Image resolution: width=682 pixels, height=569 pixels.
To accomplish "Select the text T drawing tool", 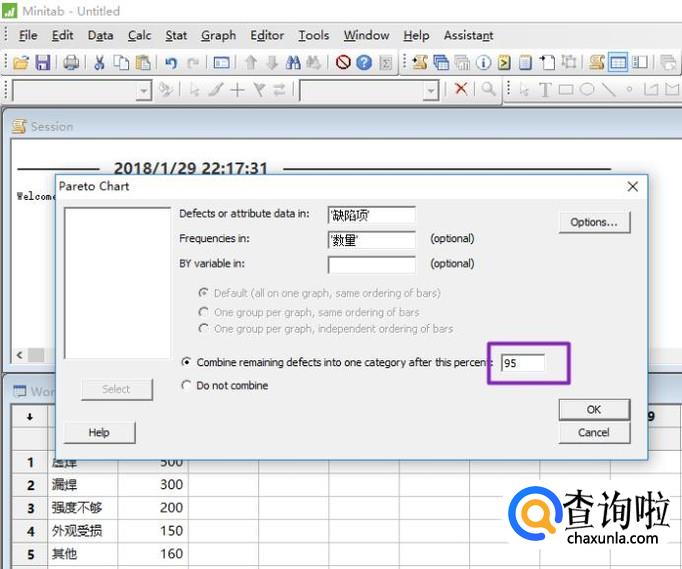I will [545, 90].
